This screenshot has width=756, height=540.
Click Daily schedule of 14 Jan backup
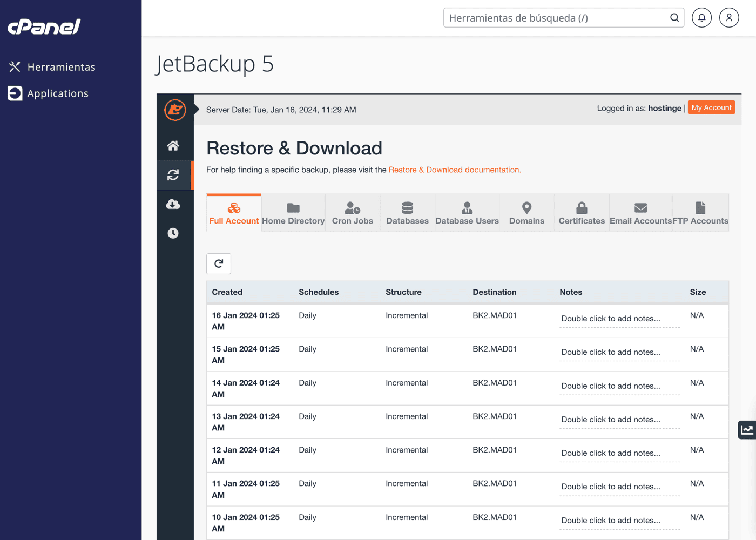click(x=307, y=383)
